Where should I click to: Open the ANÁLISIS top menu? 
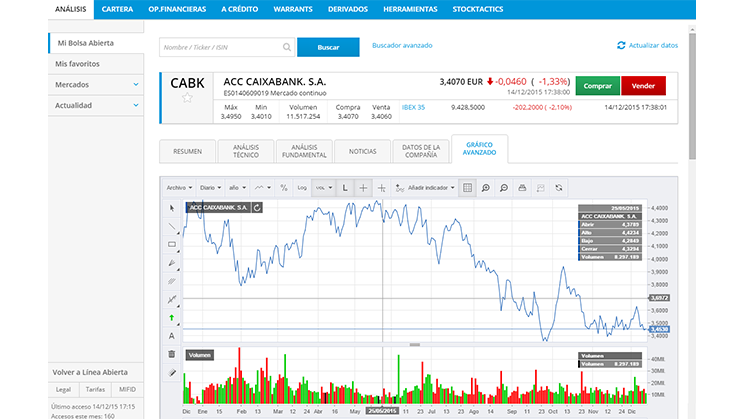71,9
